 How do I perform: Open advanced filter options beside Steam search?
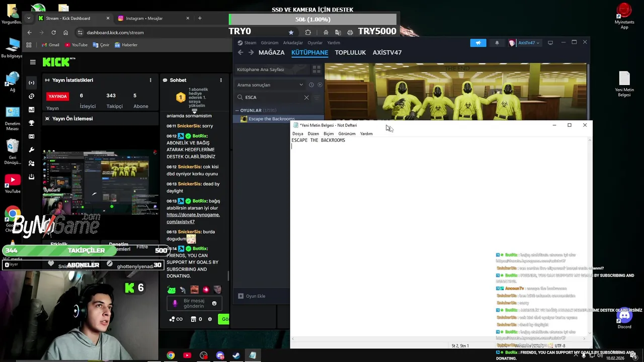(x=316, y=98)
